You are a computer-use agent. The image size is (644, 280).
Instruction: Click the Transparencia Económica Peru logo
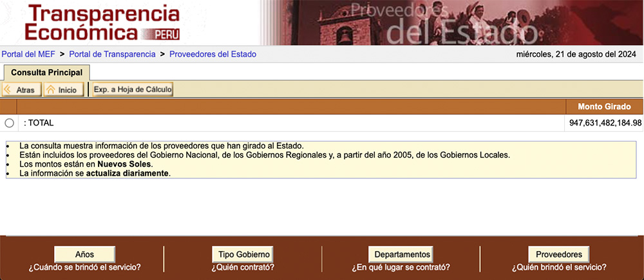pyautogui.click(x=102, y=23)
